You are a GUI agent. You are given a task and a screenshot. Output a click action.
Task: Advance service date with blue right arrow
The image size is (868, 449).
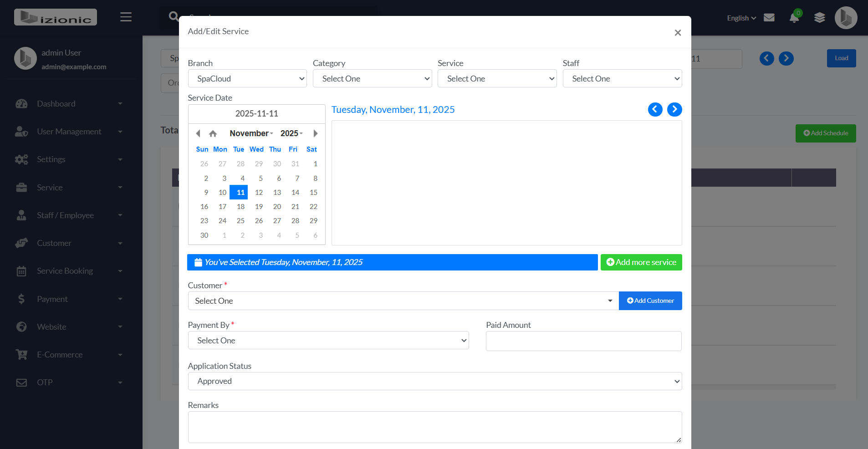(x=674, y=109)
